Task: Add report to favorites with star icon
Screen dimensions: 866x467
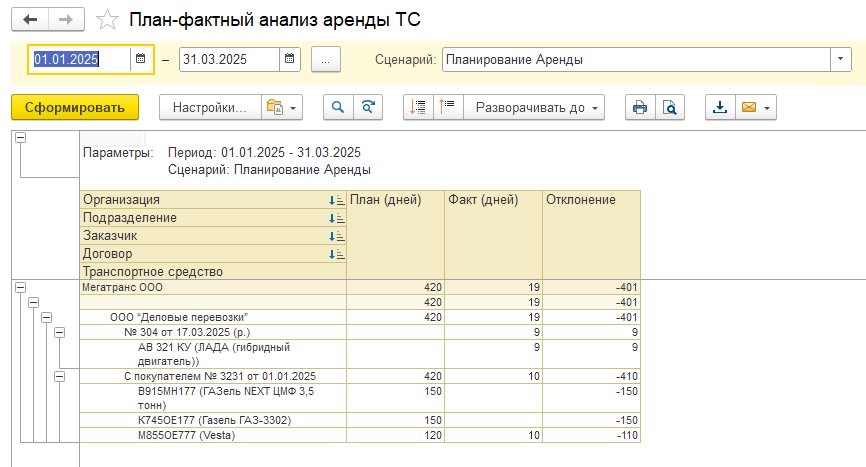Action: pos(107,20)
